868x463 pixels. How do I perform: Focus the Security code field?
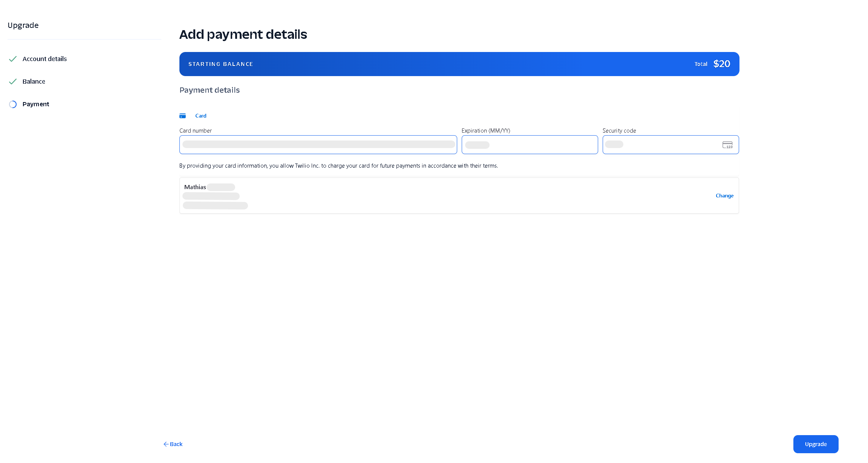(671, 145)
